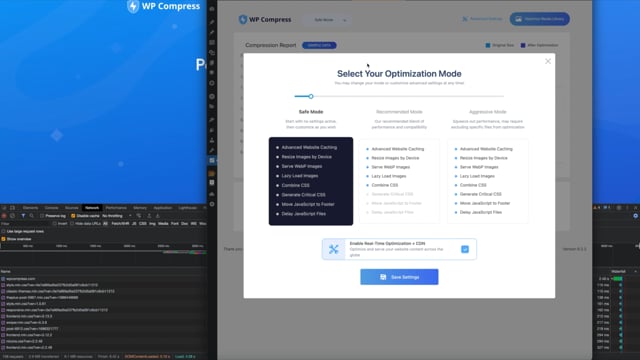
Task: Open the No throttling dropdown
Action: [x=117, y=216]
